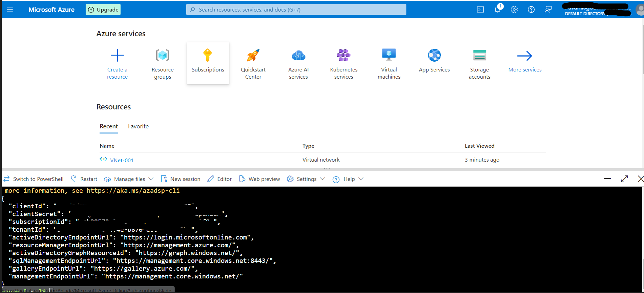644x293 pixels.
Task: Expand the Cloud Shell Settings dropdown
Action: (306, 179)
